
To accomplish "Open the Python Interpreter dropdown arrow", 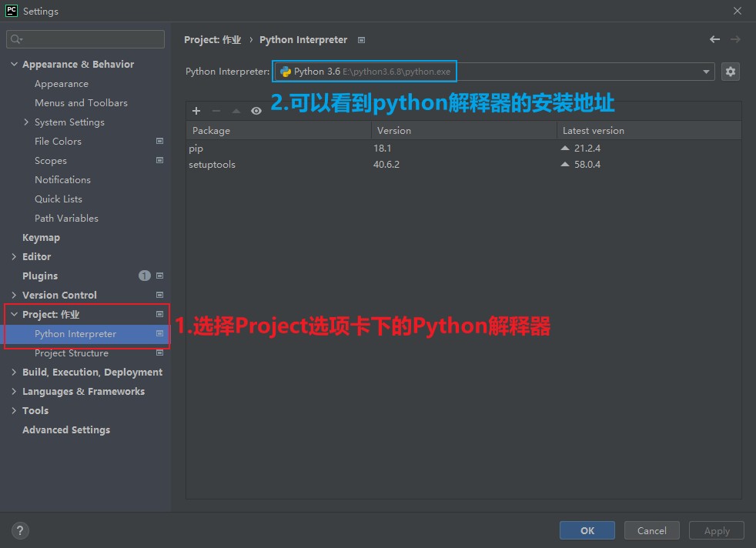I will tap(706, 72).
